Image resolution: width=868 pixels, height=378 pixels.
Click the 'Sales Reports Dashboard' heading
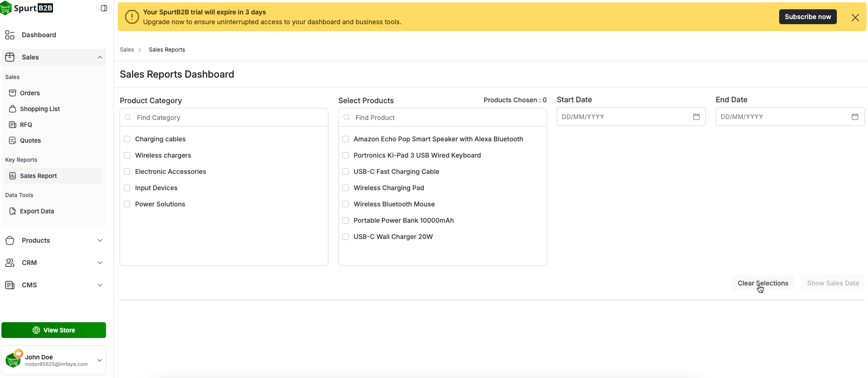[177, 74]
